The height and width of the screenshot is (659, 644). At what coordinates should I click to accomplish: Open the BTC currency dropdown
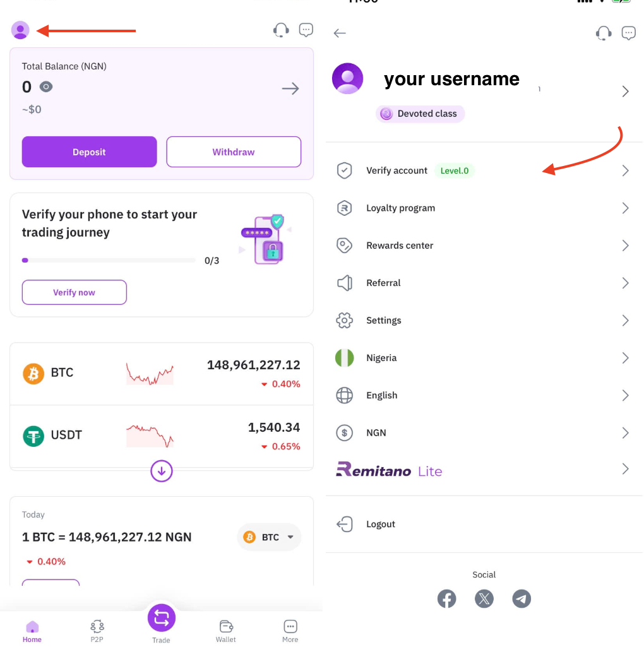tap(270, 537)
